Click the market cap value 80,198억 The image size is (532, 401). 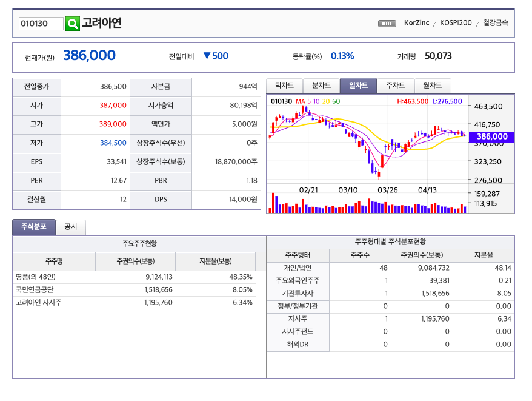[243, 106]
